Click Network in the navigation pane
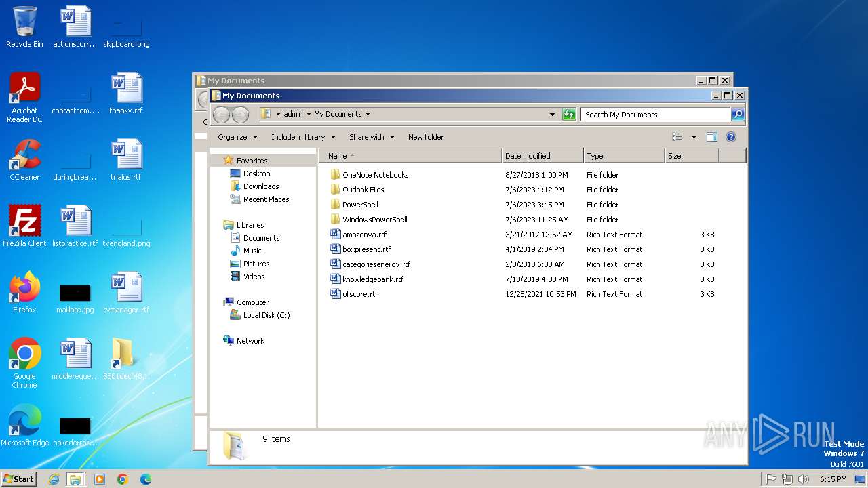This screenshot has height=488, width=868. (250, 341)
